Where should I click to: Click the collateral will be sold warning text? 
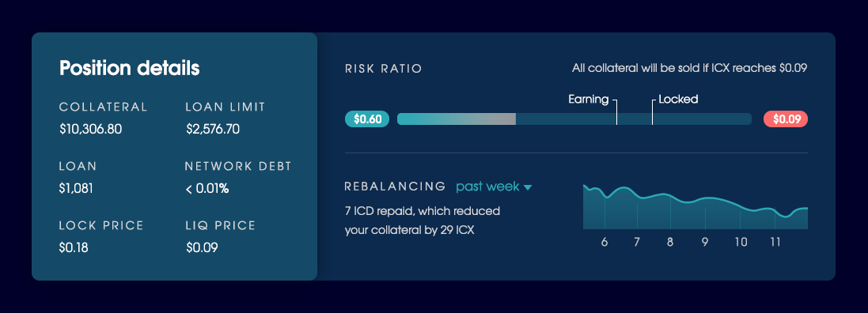tap(690, 69)
